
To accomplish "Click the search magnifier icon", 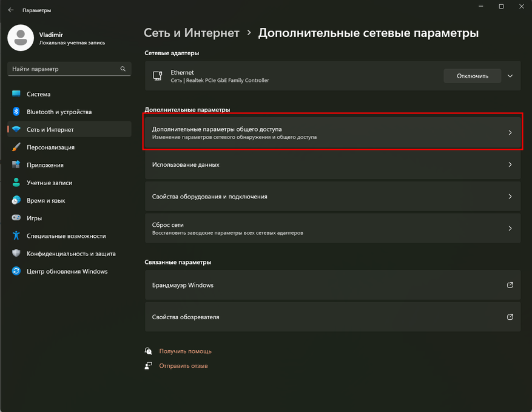I will [x=123, y=69].
